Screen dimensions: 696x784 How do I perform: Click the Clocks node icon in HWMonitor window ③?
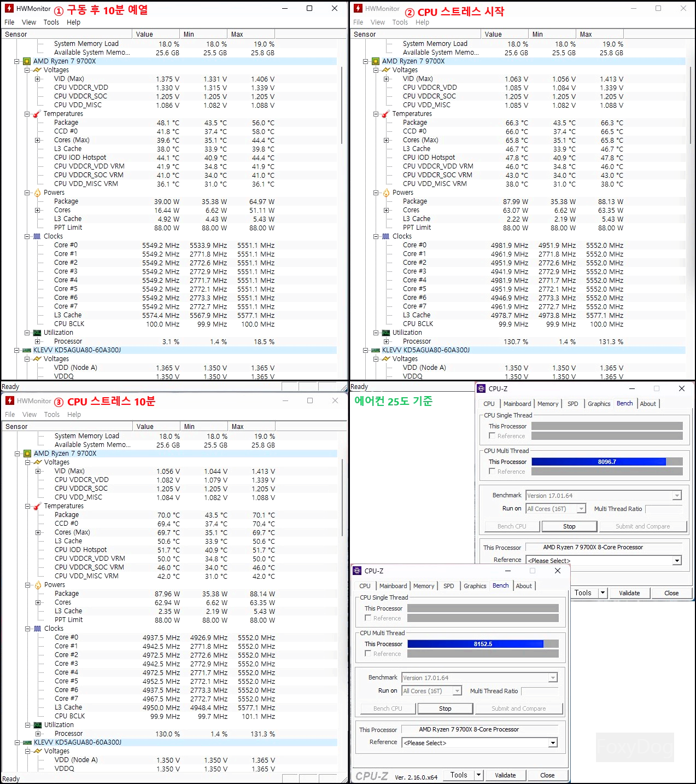click(x=38, y=629)
